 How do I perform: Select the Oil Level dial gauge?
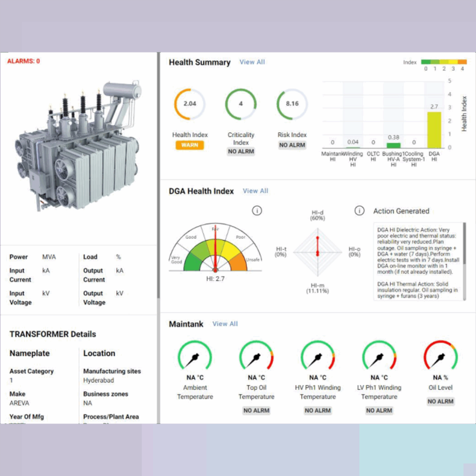pyautogui.click(x=440, y=357)
